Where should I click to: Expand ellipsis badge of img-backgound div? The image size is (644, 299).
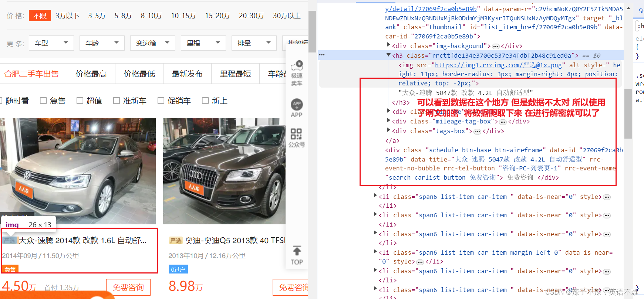[496, 46]
